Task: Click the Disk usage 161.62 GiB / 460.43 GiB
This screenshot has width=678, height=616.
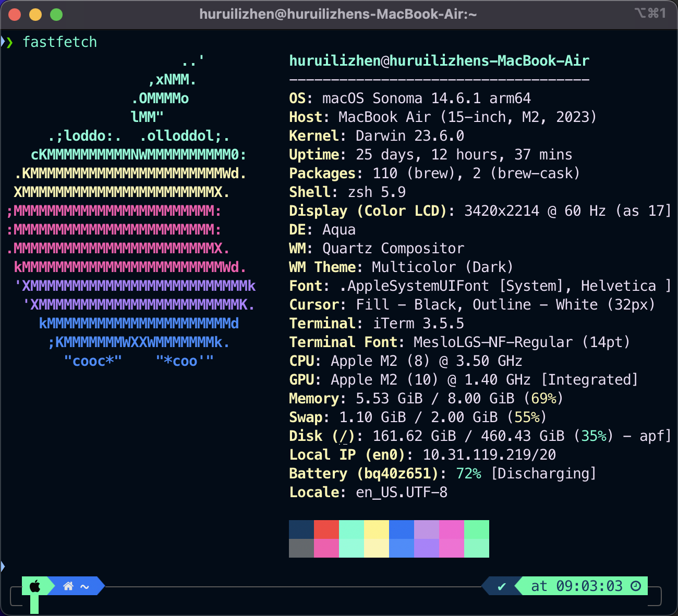Action: pos(468,436)
